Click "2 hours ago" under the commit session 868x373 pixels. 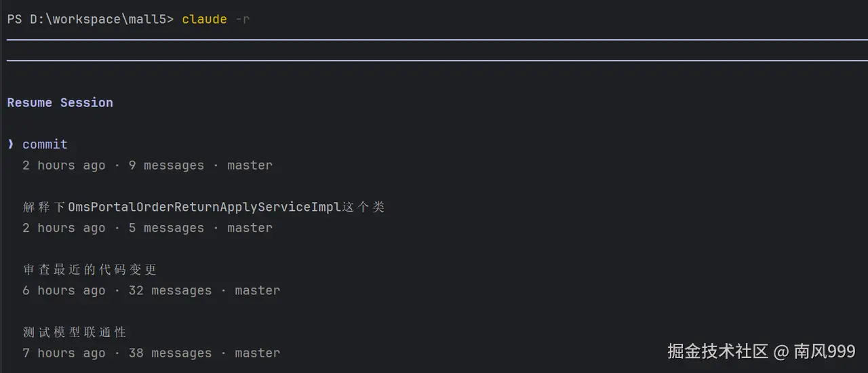point(64,165)
